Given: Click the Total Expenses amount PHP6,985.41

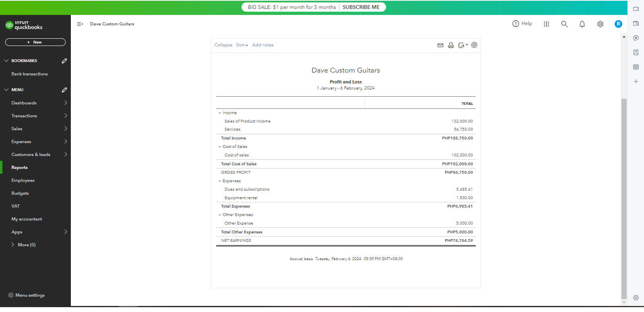Looking at the screenshot, I should (x=460, y=206).
